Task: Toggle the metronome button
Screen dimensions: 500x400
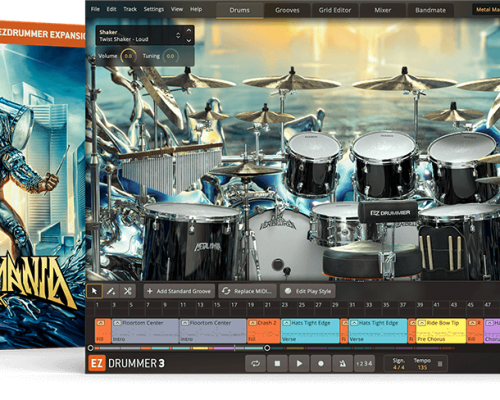Action: [342, 363]
